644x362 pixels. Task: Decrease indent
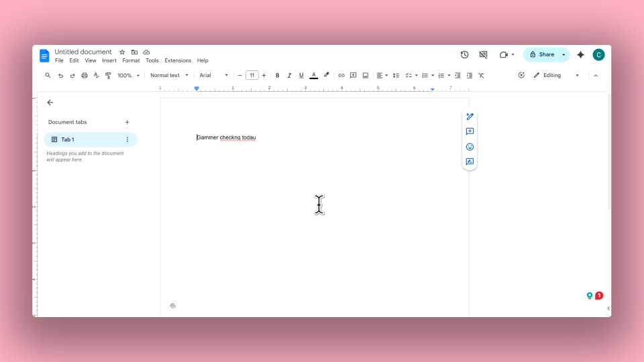point(458,76)
